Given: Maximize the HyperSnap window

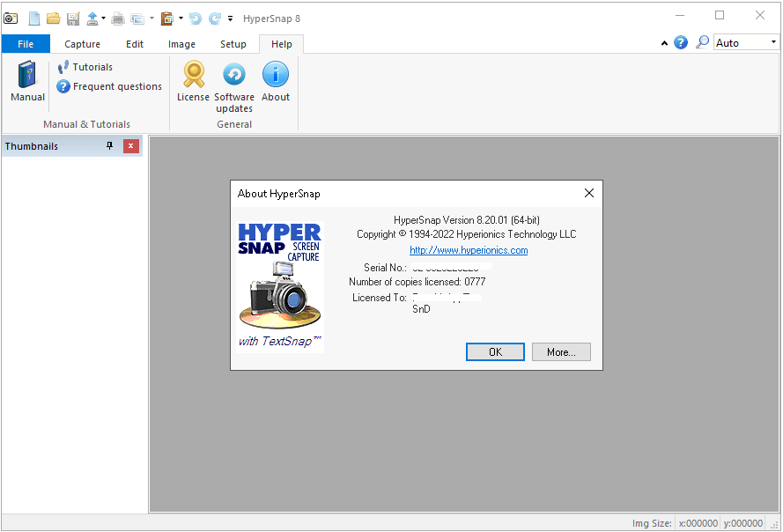Looking at the screenshot, I should 719,15.
